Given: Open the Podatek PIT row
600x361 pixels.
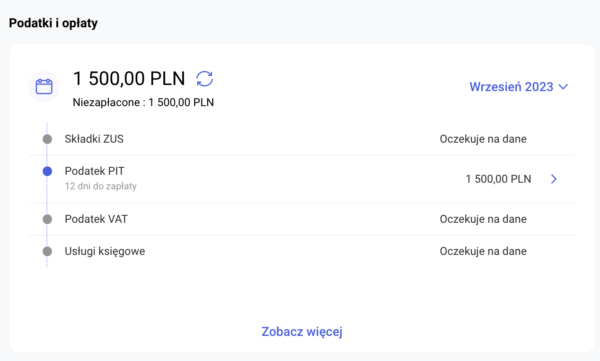Looking at the screenshot, I should 302,179.
